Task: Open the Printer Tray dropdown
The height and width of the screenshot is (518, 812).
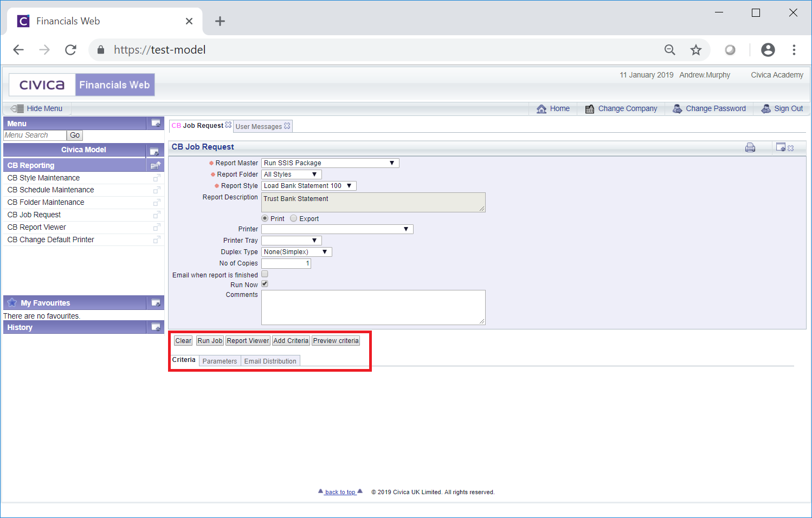Action: tap(292, 241)
